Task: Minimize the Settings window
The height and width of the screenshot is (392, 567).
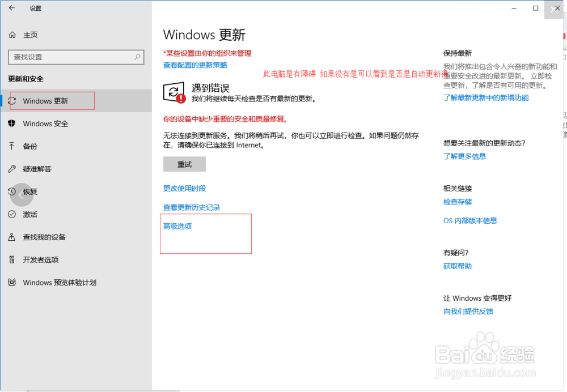Action: [514, 8]
